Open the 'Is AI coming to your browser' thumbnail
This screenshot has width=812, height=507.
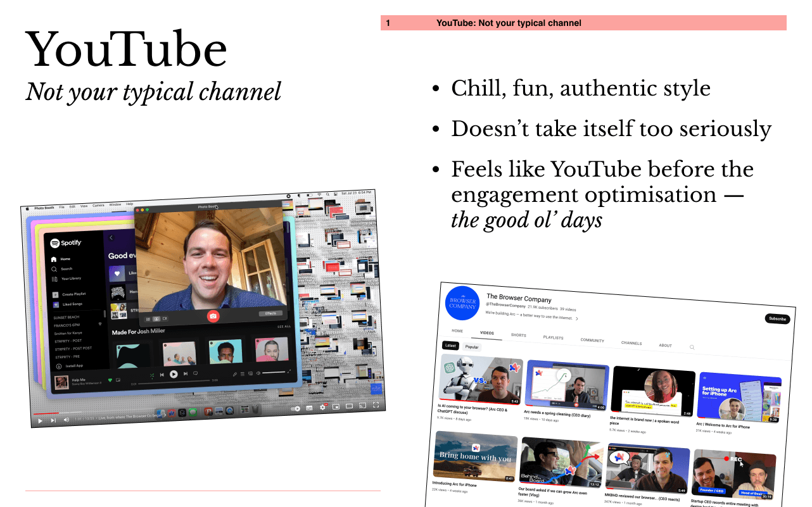tap(481, 379)
